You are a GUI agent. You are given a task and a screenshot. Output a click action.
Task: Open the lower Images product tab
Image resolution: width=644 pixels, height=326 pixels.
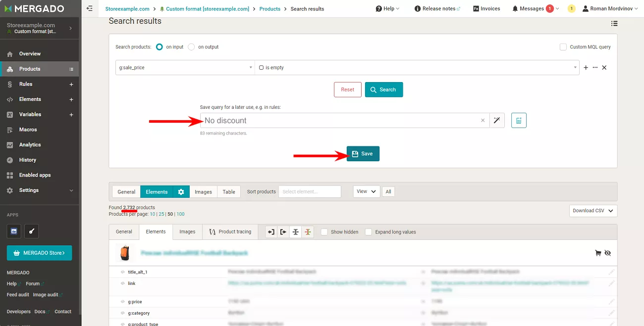[x=187, y=232]
